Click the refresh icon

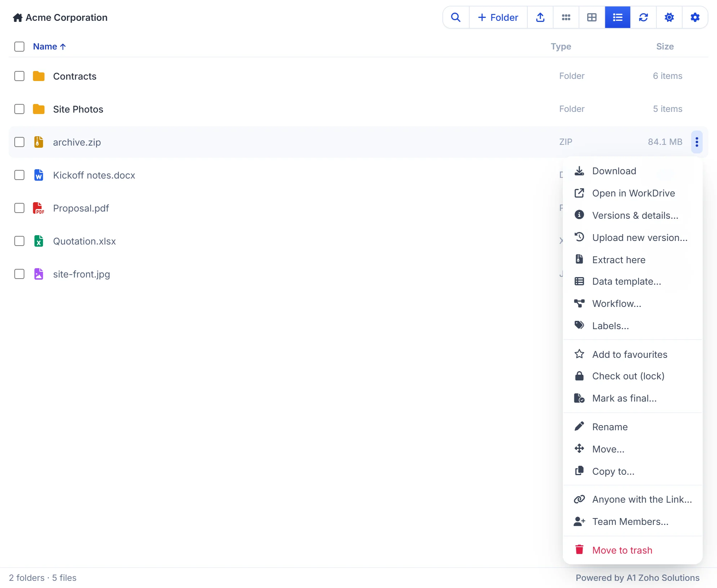pyautogui.click(x=644, y=17)
